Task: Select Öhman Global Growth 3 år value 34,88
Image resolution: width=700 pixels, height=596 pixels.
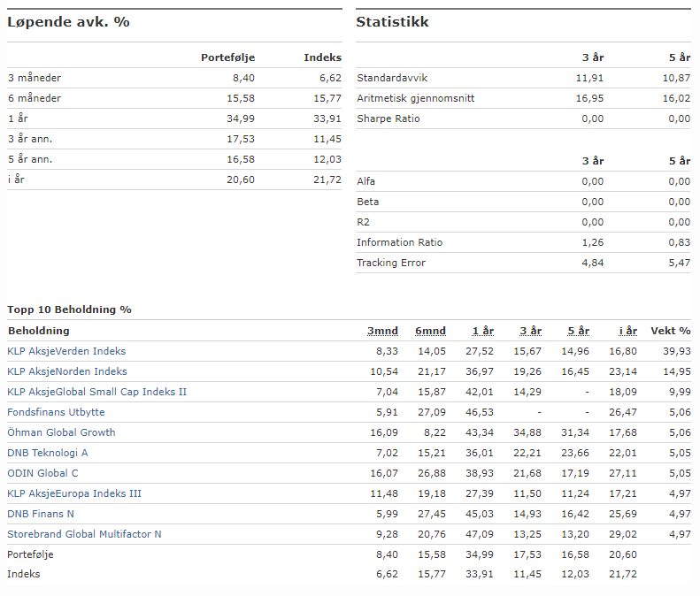Action: (527, 432)
